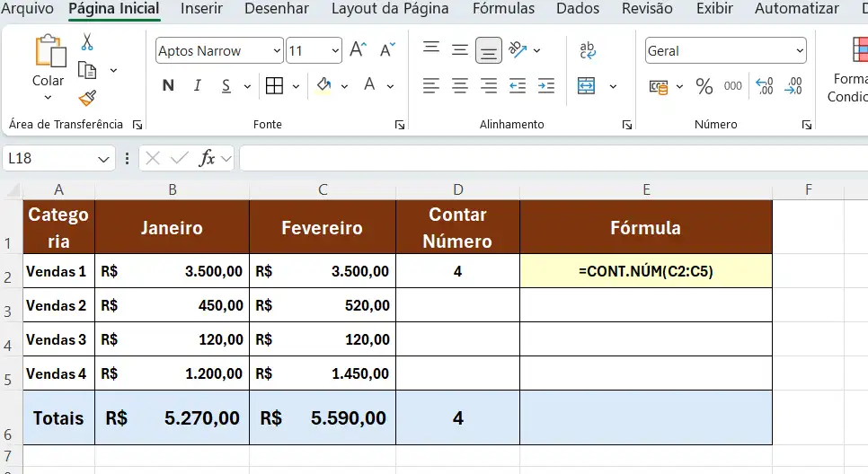Click the merge and center icon

[x=586, y=85]
